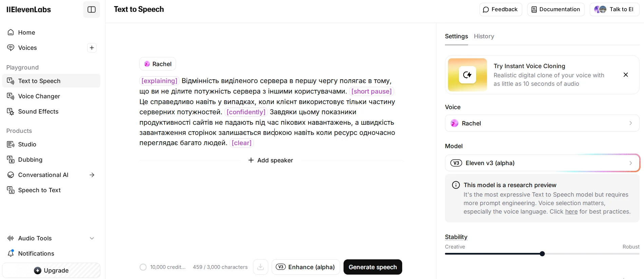
Task: Click the Upgrade lightning bolt icon
Action: pyautogui.click(x=38, y=271)
